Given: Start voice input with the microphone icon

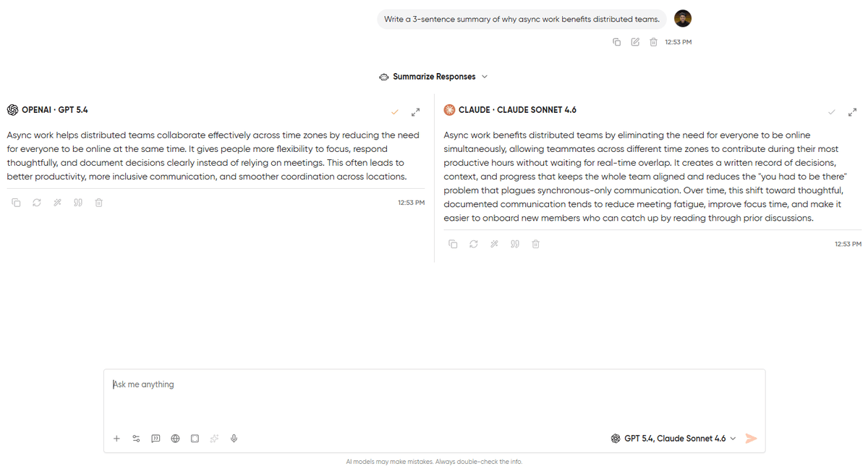Looking at the screenshot, I should point(234,438).
